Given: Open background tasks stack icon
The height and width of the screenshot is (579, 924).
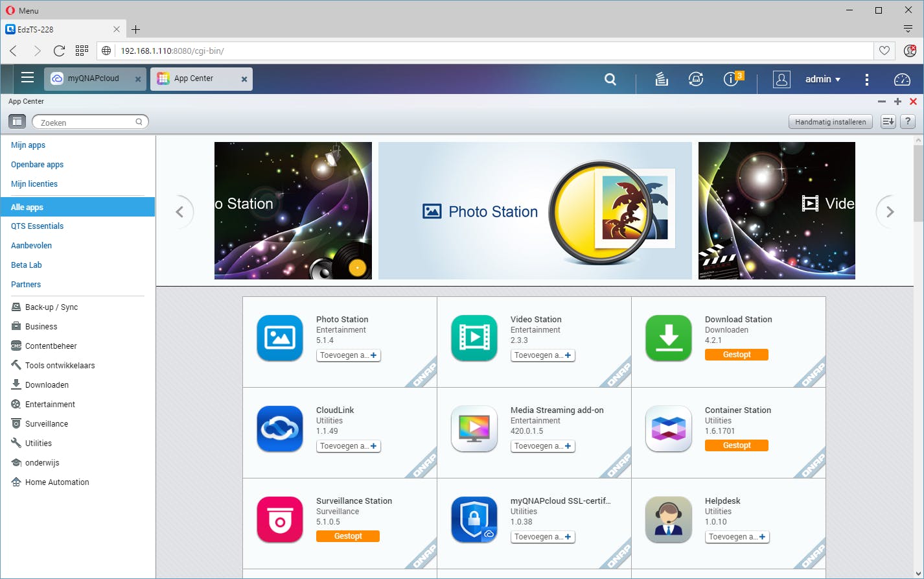Looking at the screenshot, I should tap(661, 79).
